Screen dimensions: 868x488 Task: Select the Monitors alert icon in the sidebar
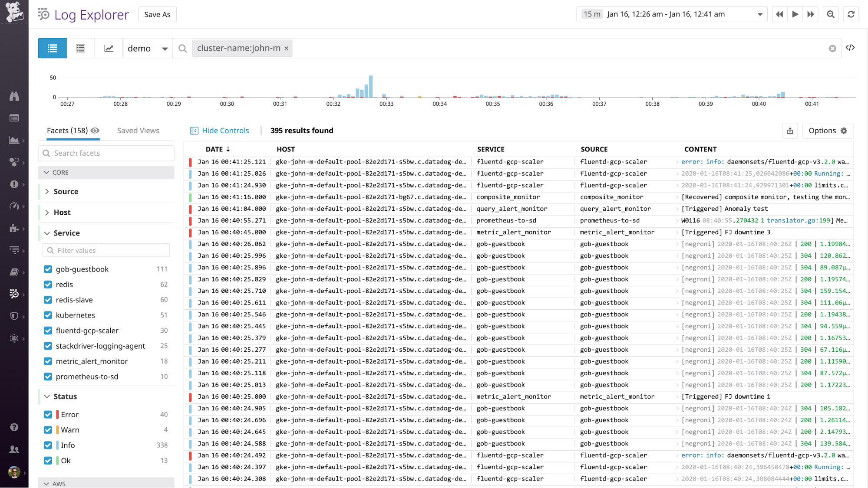[x=14, y=184]
